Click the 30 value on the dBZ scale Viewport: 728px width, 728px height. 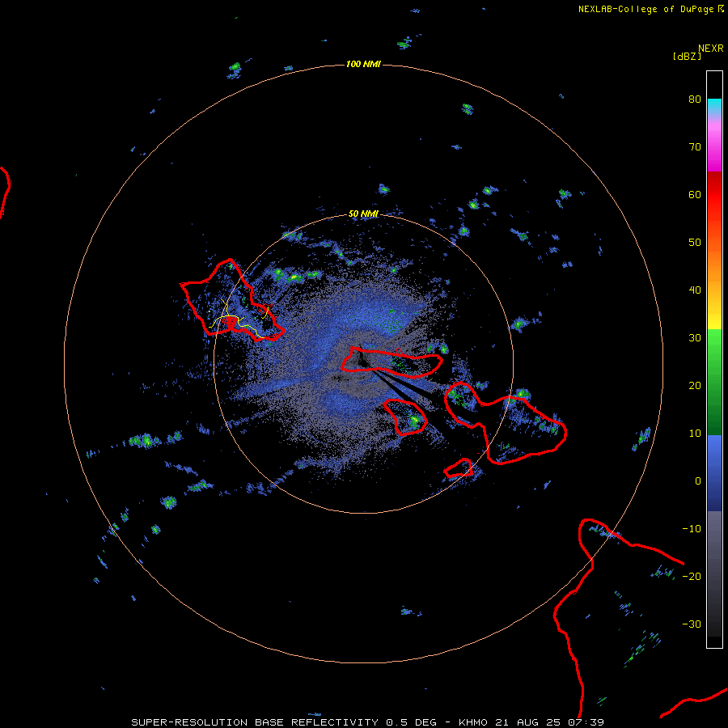[x=695, y=338]
